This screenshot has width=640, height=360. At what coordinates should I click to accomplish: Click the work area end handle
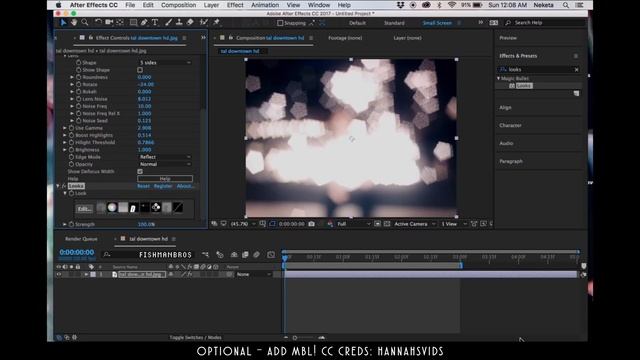tap(461, 265)
